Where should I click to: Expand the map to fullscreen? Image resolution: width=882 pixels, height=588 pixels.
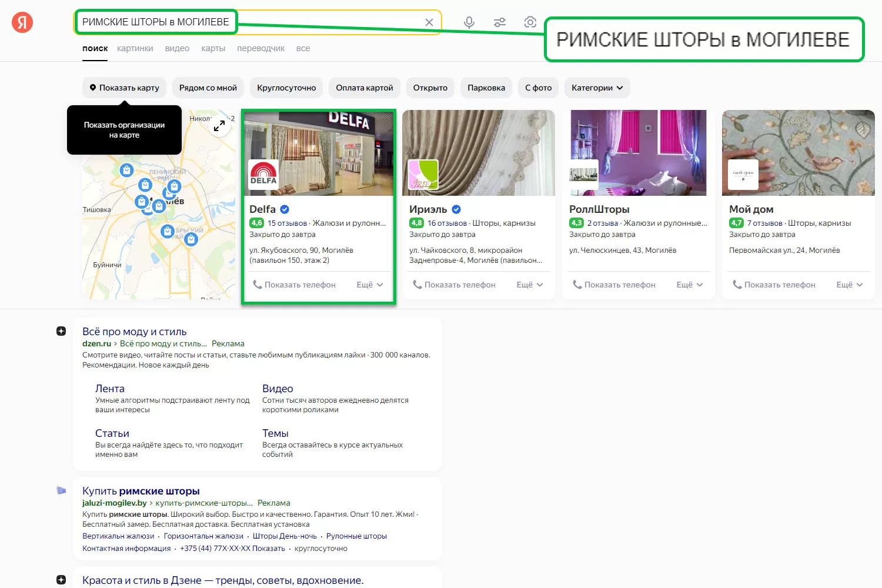pos(219,126)
